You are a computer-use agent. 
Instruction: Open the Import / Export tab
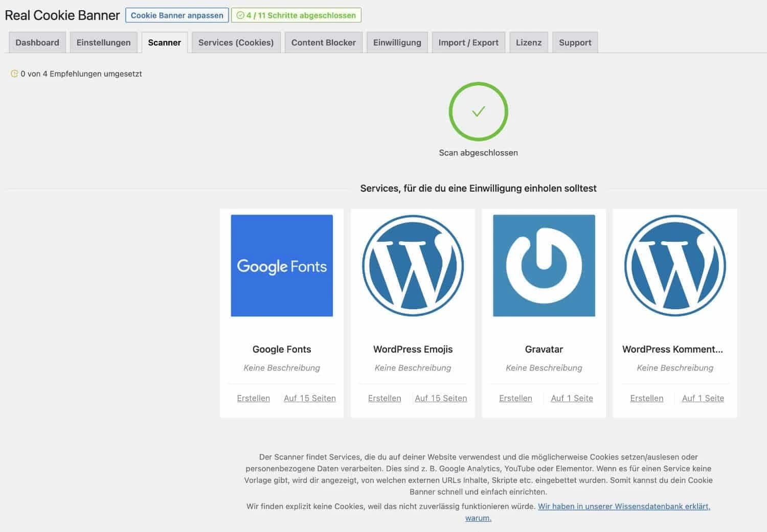click(468, 42)
